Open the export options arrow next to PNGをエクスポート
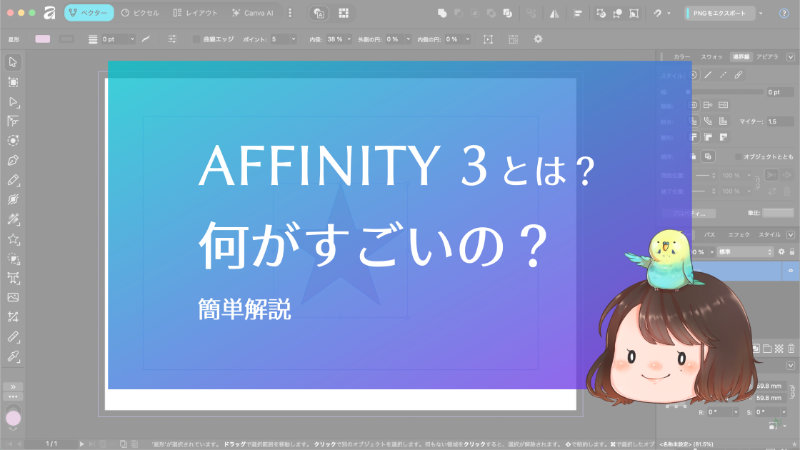The image size is (800, 450). 761,13
